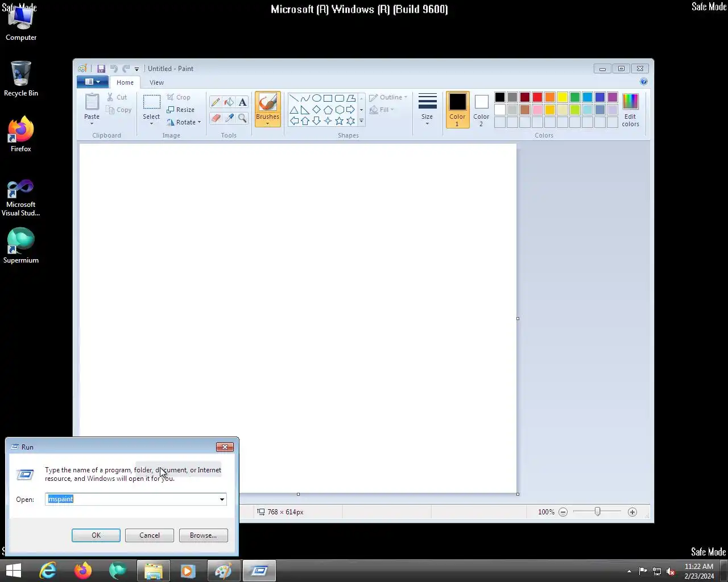Image resolution: width=728 pixels, height=582 pixels.
Task: Pick the Curve shape
Action: 305,98
